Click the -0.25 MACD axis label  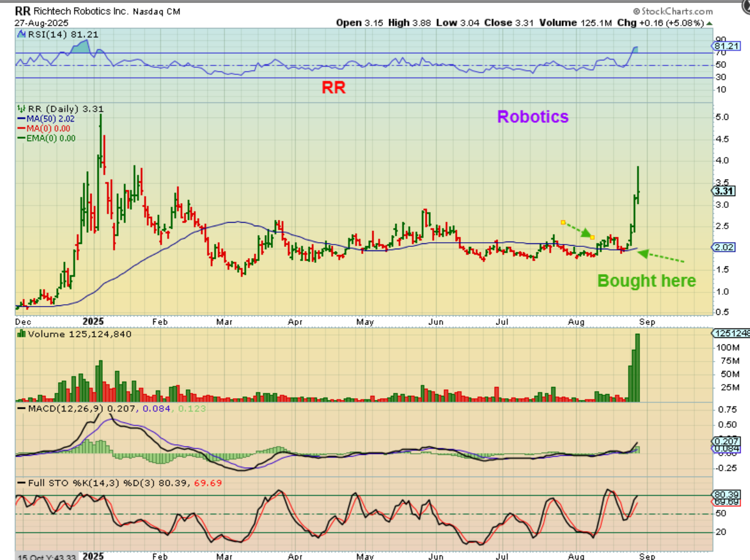[725, 468]
